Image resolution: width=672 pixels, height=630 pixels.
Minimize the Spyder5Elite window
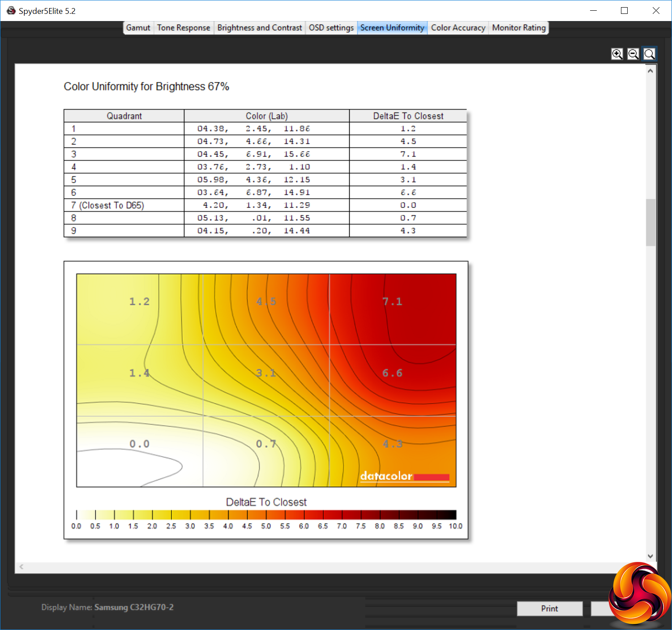coord(594,11)
